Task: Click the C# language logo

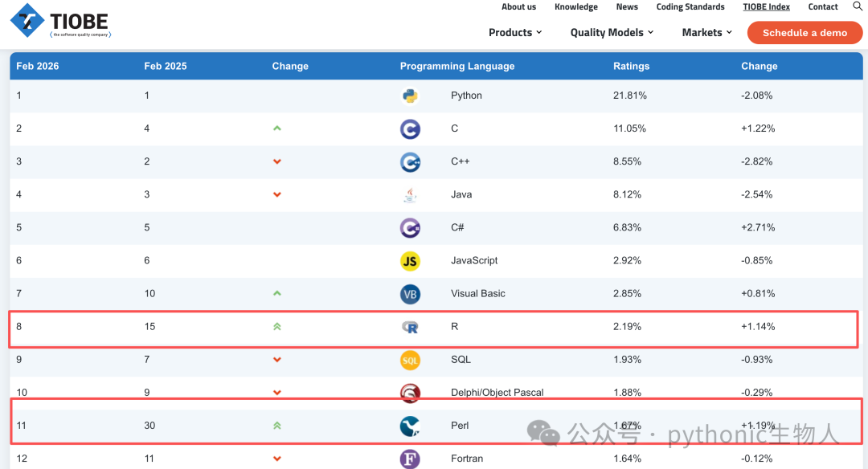Action: click(x=410, y=228)
